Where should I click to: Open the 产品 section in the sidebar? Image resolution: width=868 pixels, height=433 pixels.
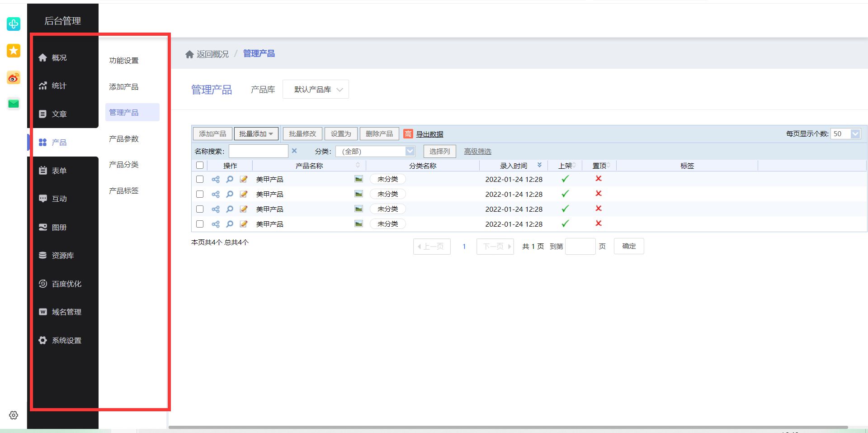click(x=59, y=142)
